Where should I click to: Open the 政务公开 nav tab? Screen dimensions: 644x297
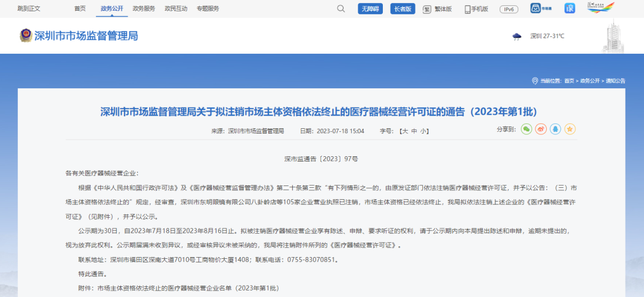[111, 9]
